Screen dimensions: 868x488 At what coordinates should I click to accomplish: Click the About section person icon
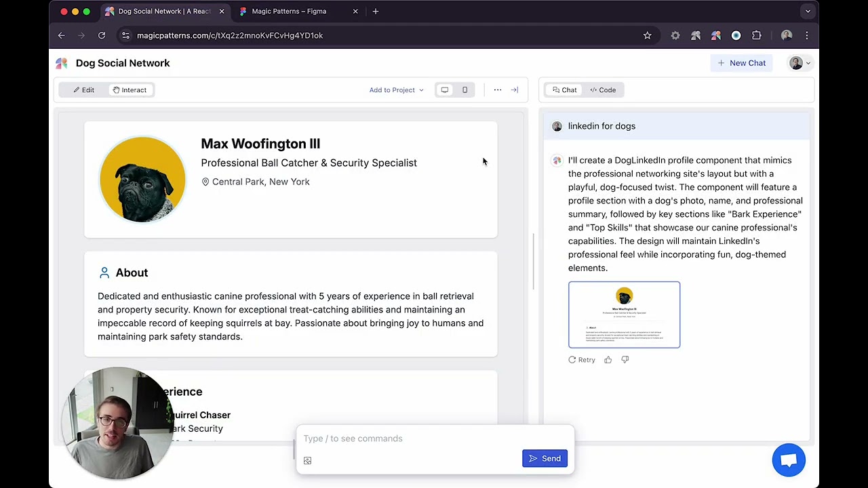coord(104,272)
